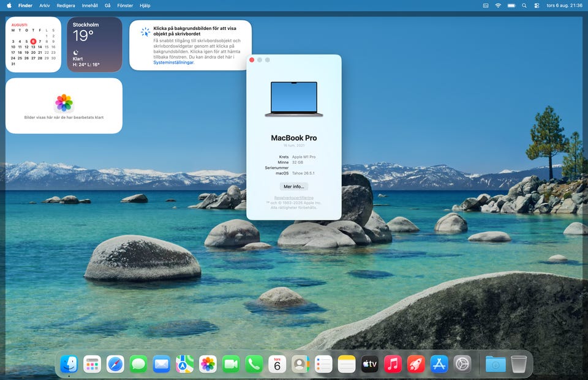Launch Maps from the Dock
This screenshot has width=588, height=380.
point(184,364)
